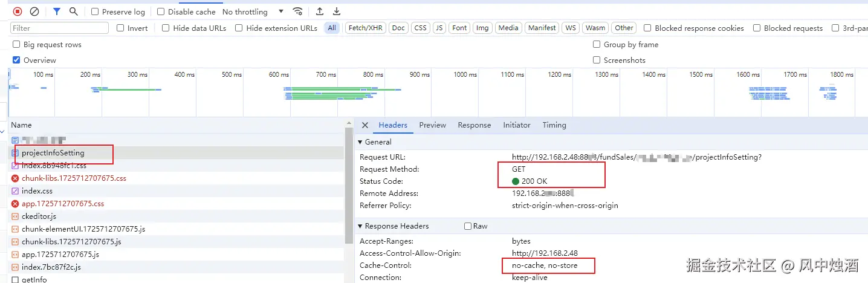
Task: Select the index.8b948fc1.css request
Action: [x=177, y=166]
